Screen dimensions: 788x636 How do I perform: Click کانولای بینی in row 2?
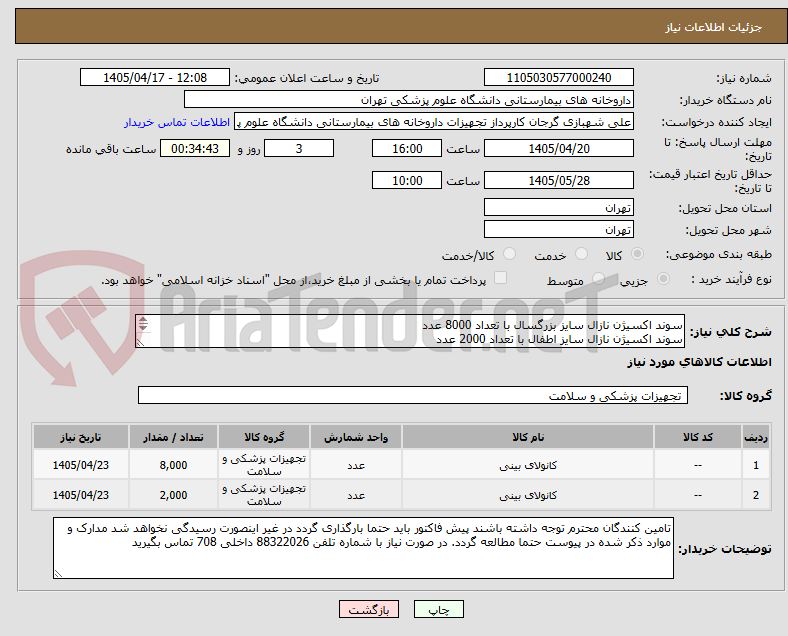click(528, 496)
